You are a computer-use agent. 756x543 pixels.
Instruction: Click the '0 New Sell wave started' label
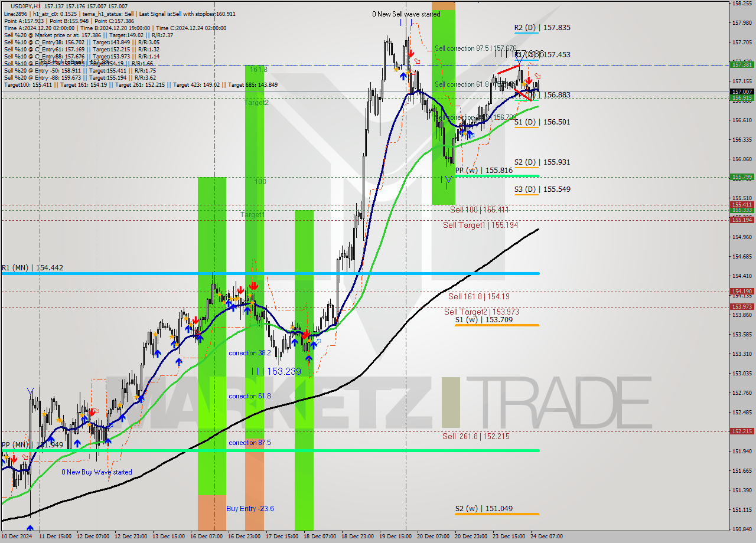pos(406,14)
